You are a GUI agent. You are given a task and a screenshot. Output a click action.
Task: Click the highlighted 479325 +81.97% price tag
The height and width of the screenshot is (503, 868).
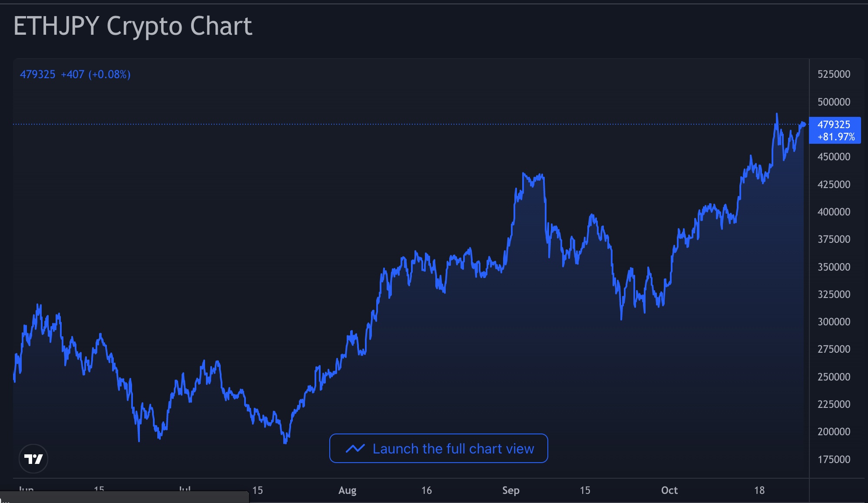[x=835, y=130]
